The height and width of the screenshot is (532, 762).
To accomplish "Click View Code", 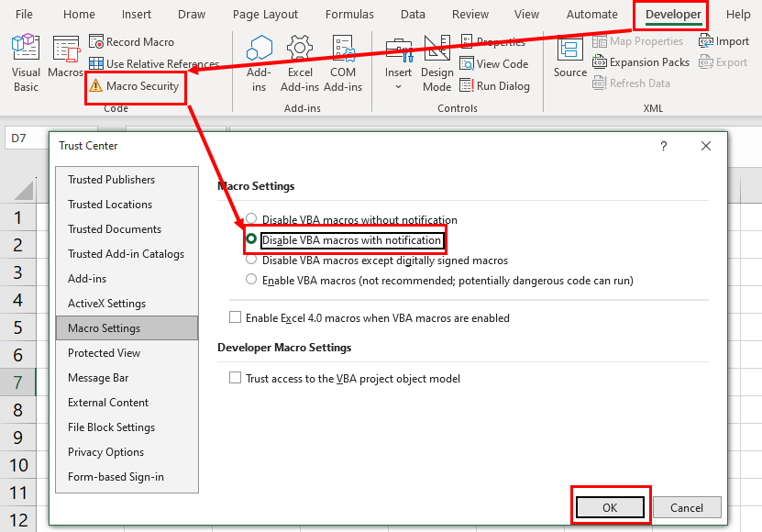I will pyautogui.click(x=493, y=63).
